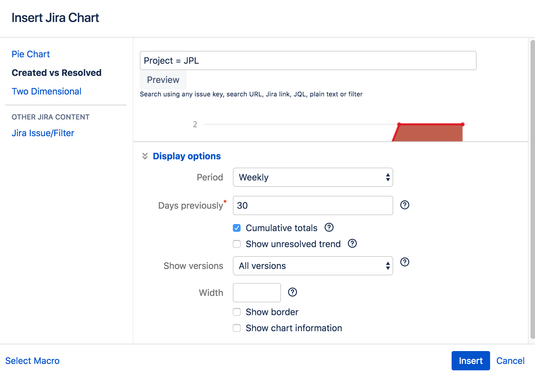Switch to Pie Chart type

click(x=31, y=54)
